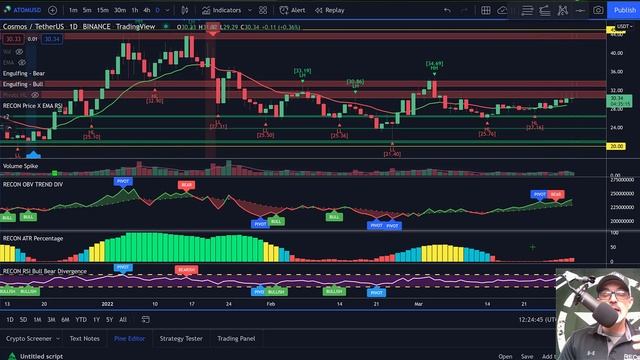Toggle visibility eye for Pivots HL indicator

[35, 95]
